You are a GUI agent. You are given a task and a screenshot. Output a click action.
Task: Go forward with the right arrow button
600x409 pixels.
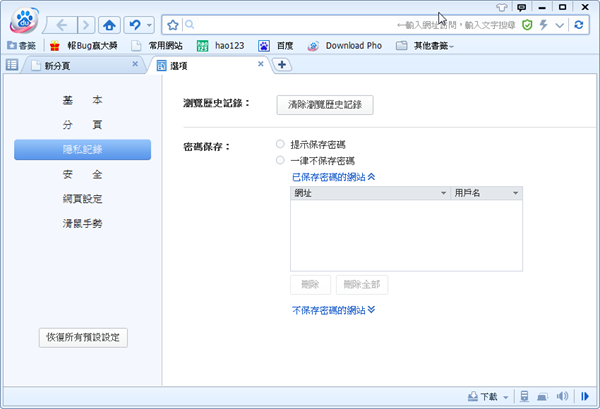(86, 25)
